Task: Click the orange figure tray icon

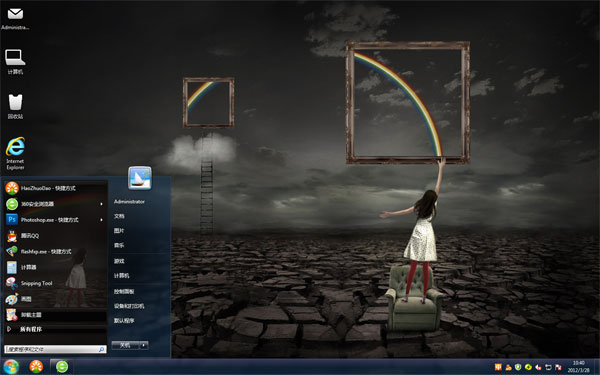Action: coord(508,367)
